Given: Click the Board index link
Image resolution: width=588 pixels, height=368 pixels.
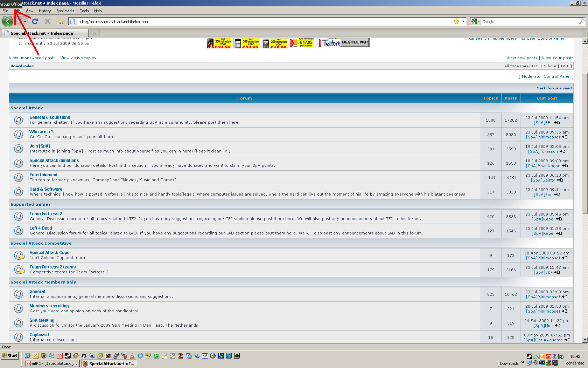Looking at the screenshot, I should [22, 66].
